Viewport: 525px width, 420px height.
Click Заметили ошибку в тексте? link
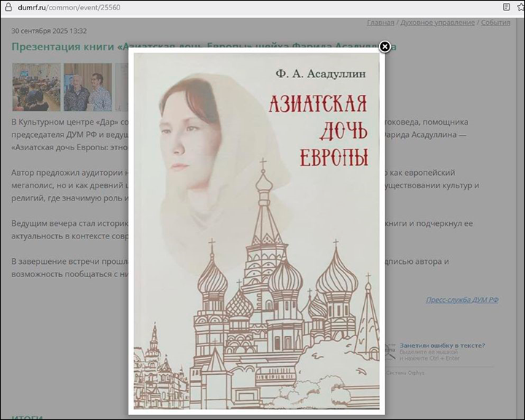[x=442, y=346]
